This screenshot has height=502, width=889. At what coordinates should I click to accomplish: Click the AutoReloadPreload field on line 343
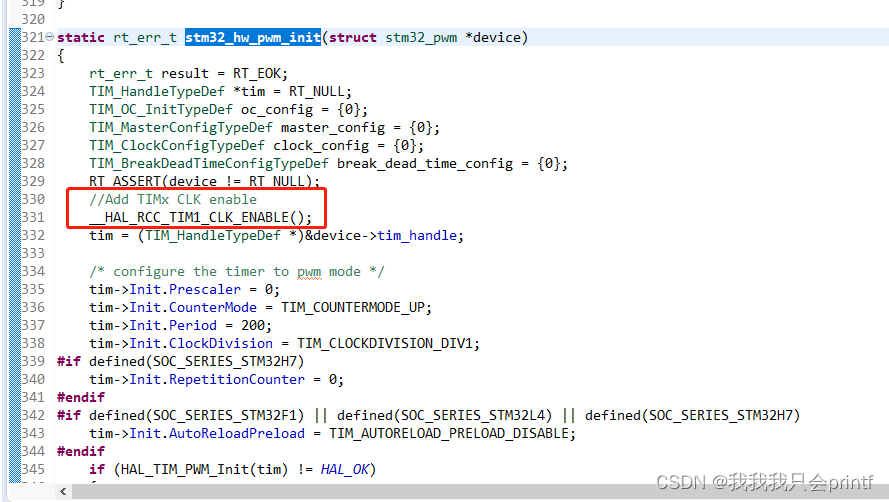(x=236, y=433)
